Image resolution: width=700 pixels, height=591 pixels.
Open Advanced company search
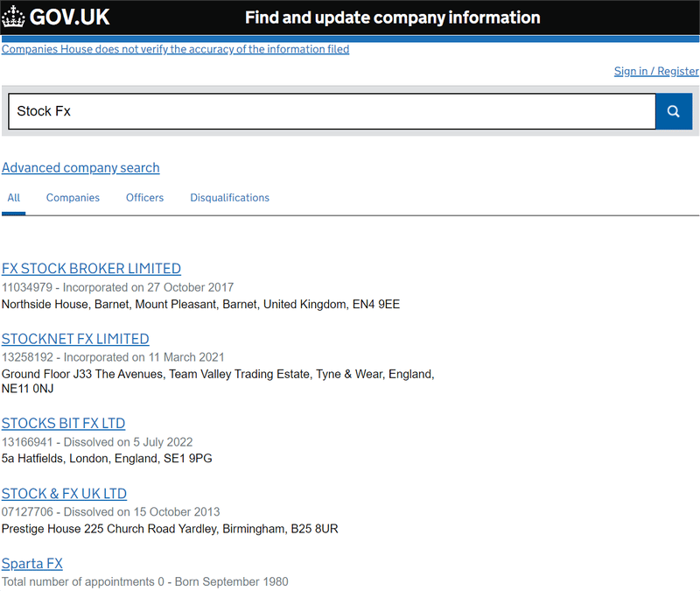pos(80,167)
